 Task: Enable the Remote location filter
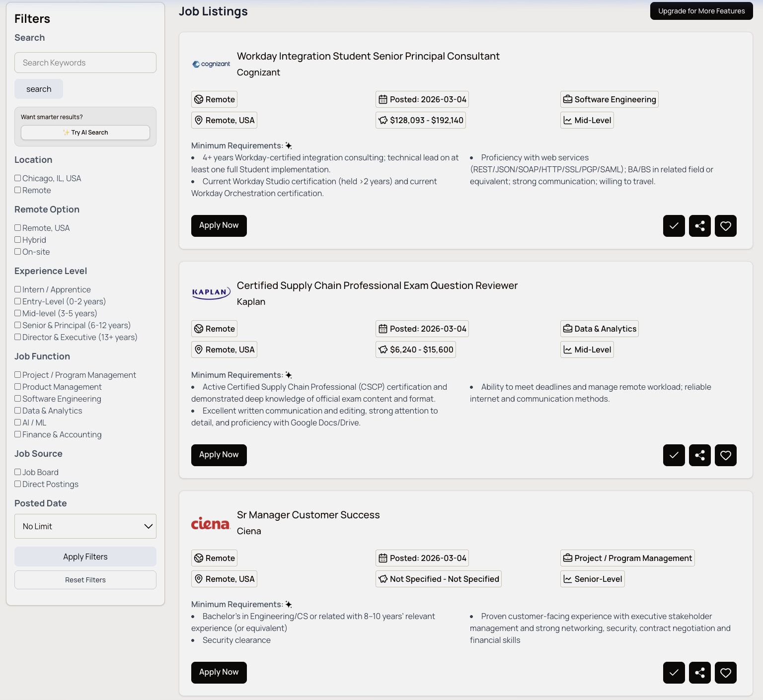coord(17,190)
